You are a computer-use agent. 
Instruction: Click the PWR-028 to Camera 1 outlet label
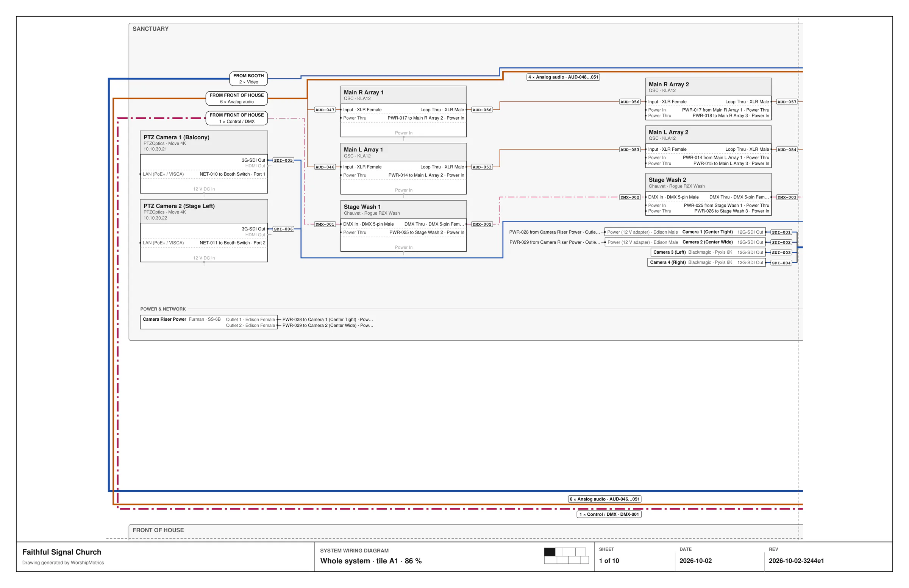tap(328, 320)
